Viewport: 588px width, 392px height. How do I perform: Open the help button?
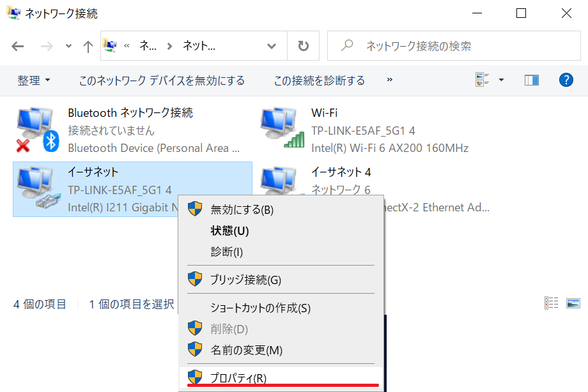(566, 80)
